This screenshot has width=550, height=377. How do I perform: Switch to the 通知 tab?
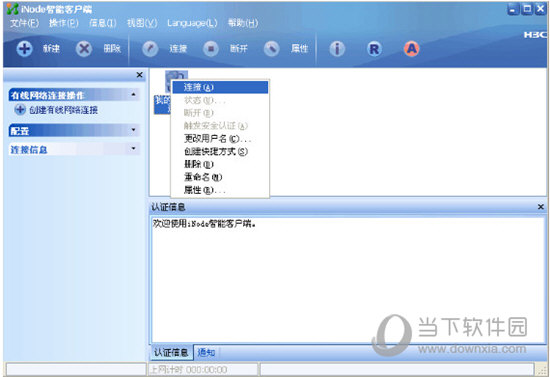(206, 352)
